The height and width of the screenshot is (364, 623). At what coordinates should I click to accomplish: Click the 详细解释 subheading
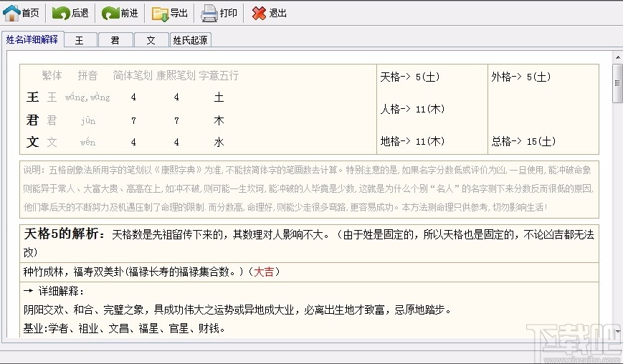coord(61,292)
